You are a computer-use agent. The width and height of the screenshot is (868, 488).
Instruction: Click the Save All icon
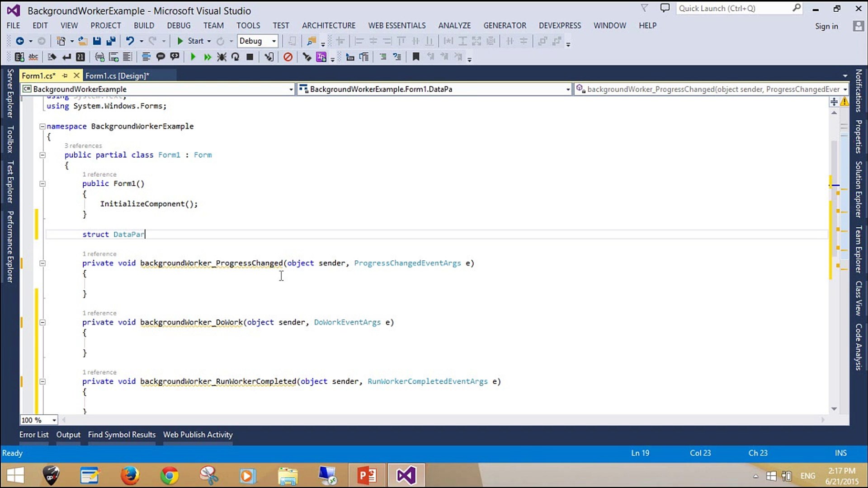111,41
